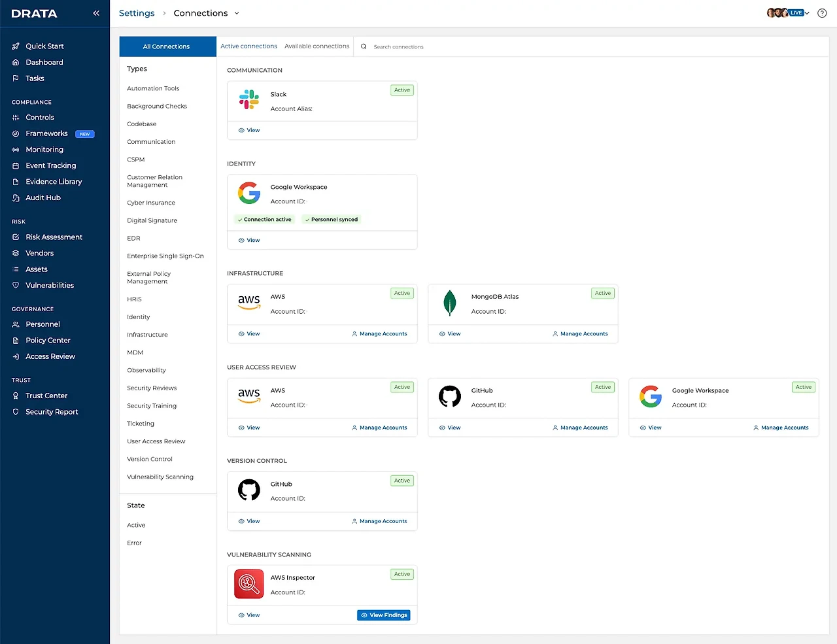Viewport: 837px width, 644px height.
Task: Click View on the Slack card
Action: click(249, 130)
